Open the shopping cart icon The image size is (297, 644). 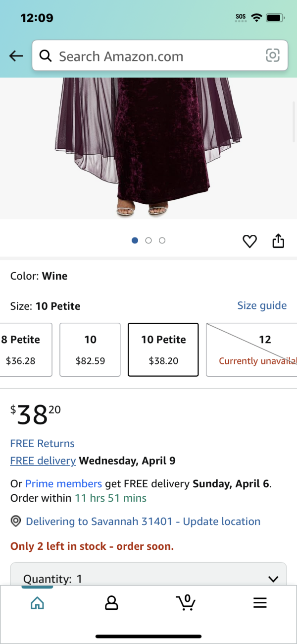(186, 602)
